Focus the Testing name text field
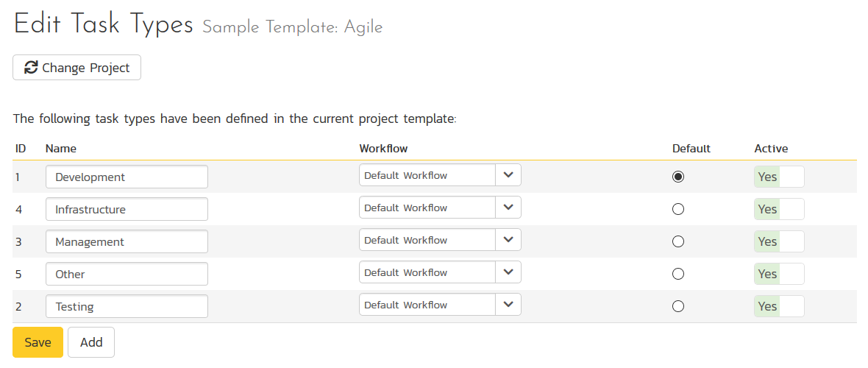 coord(127,306)
